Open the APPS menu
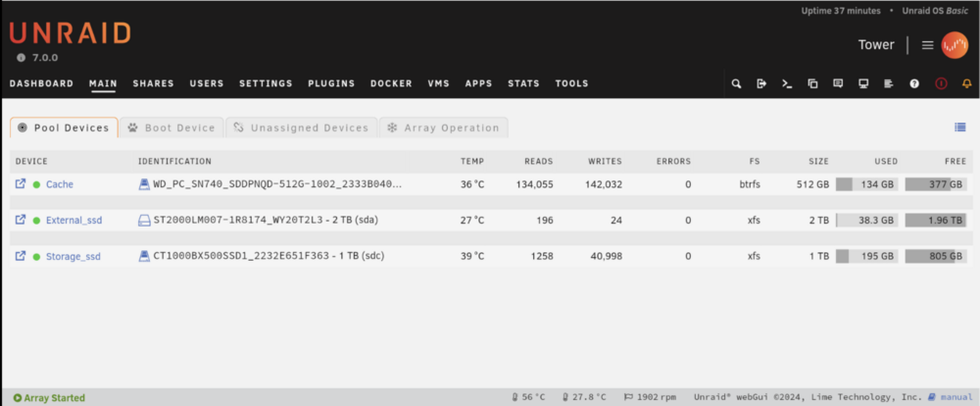 pos(479,83)
